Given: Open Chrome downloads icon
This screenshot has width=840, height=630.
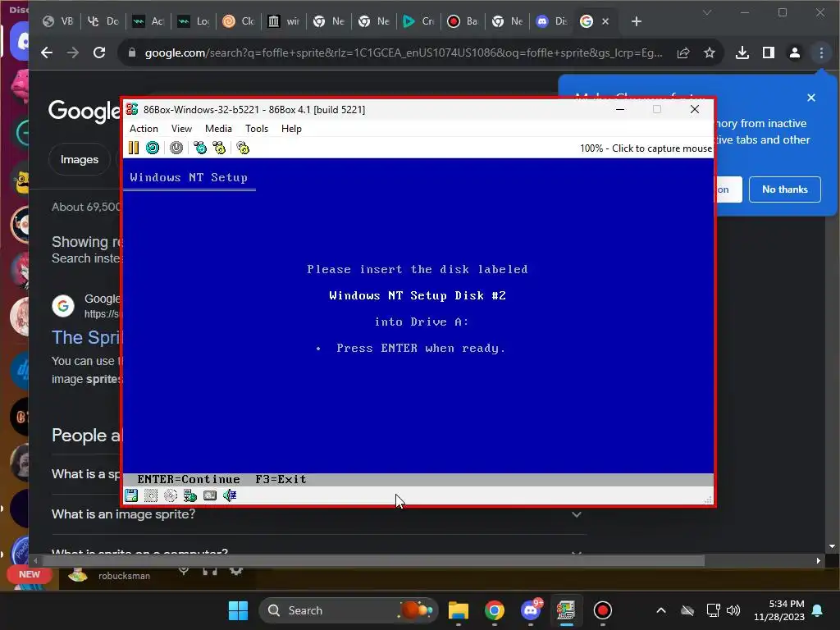Looking at the screenshot, I should tap(742, 52).
